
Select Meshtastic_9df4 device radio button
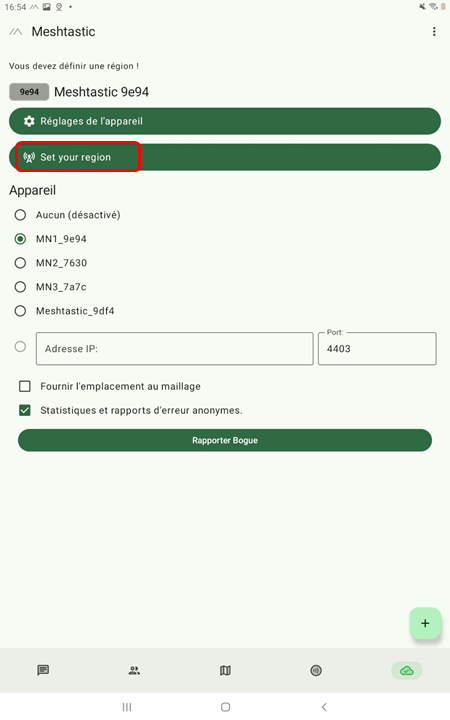coord(20,311)
